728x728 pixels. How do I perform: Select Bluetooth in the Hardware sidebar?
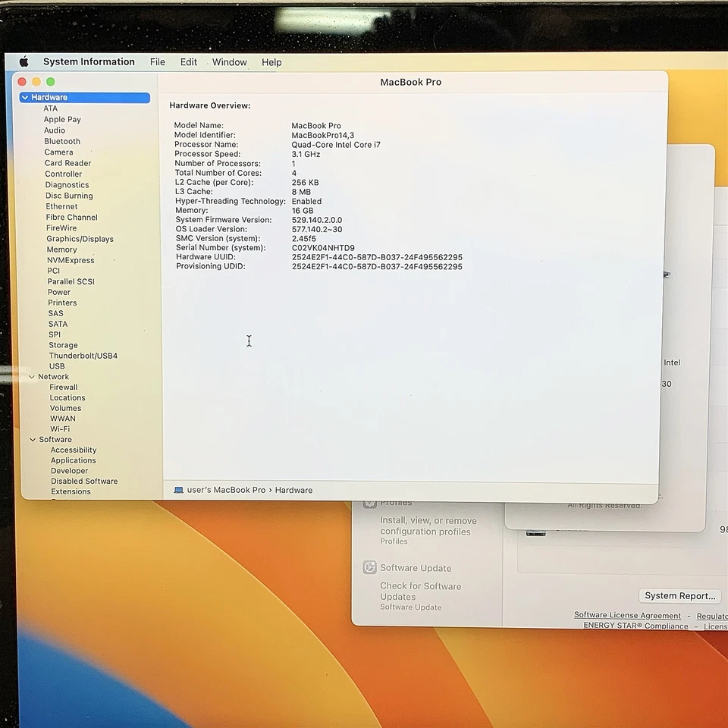61,141
